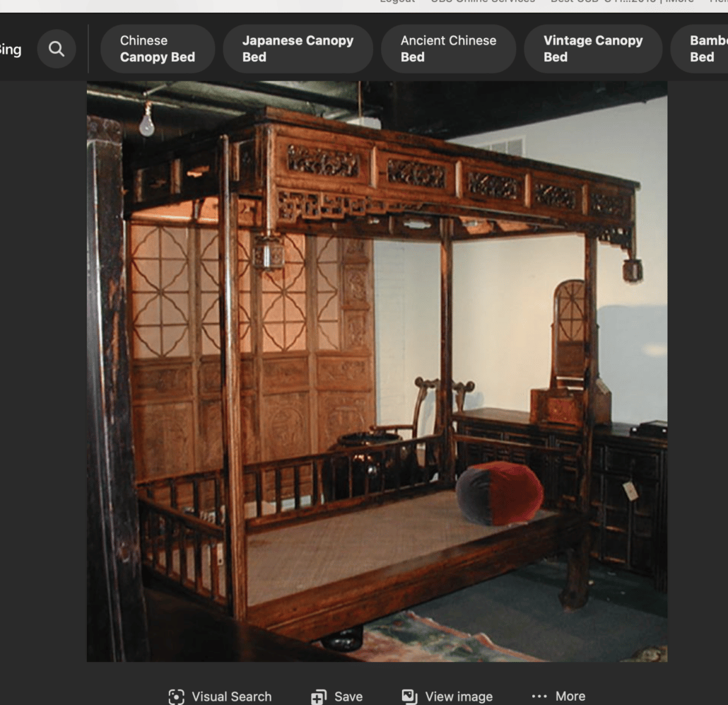Click the Visual Search camera icon
Image resolution: width=728 pixels, height=705 pixels.
[177, 697]
